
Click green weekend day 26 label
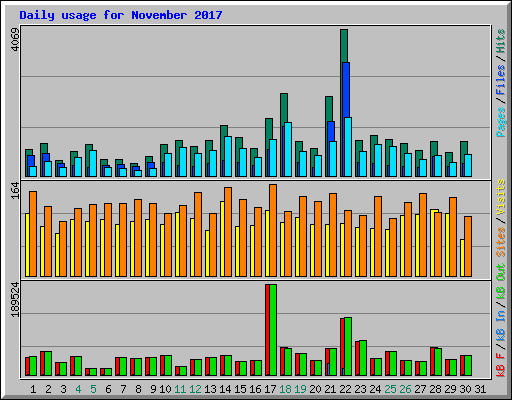tap(405, 389)
